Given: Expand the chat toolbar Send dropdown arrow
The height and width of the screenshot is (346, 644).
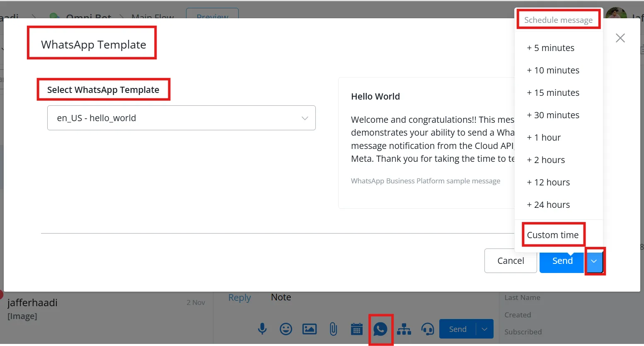Looking at the screenshot, I should pyautogui.click(x=484, y=329).
